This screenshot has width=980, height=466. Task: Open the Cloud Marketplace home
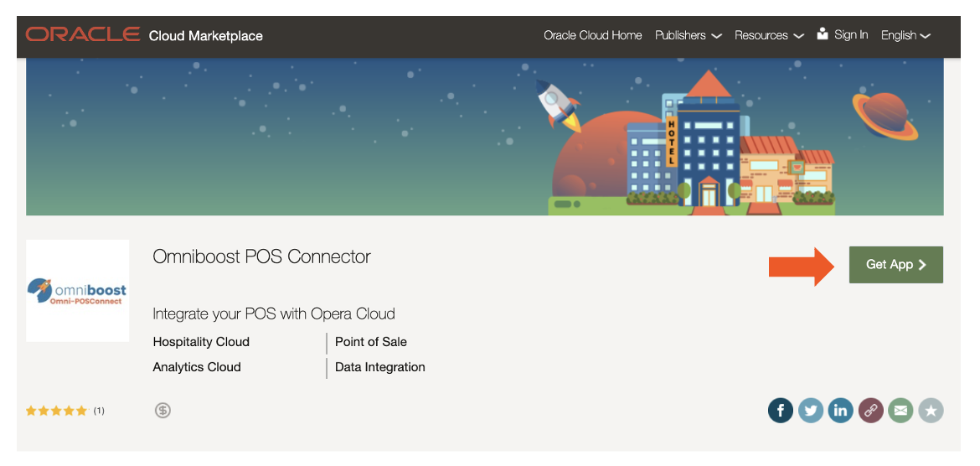click(205, 36)
